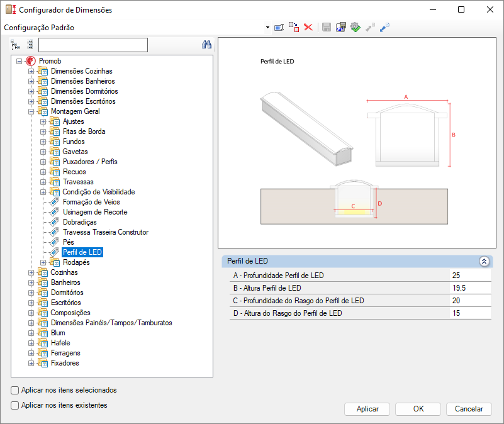Click the blue arrow import icon

pyautogui.click(x=384, y=27)
